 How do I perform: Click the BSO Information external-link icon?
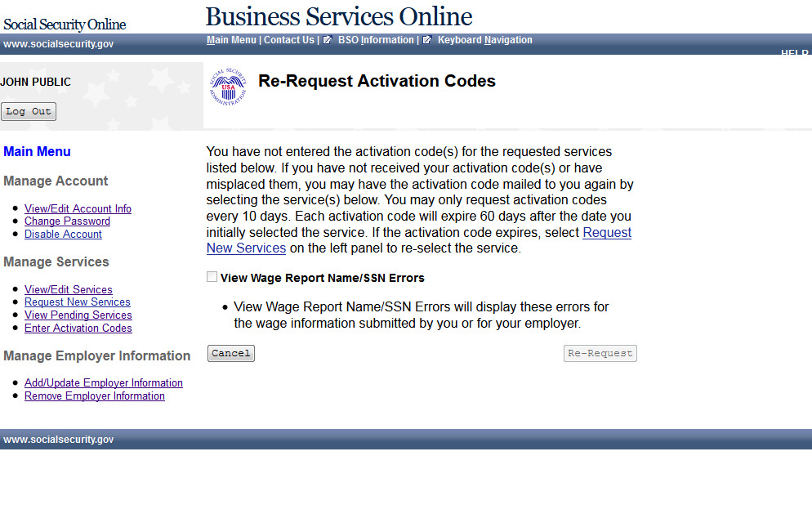point(328,40)
